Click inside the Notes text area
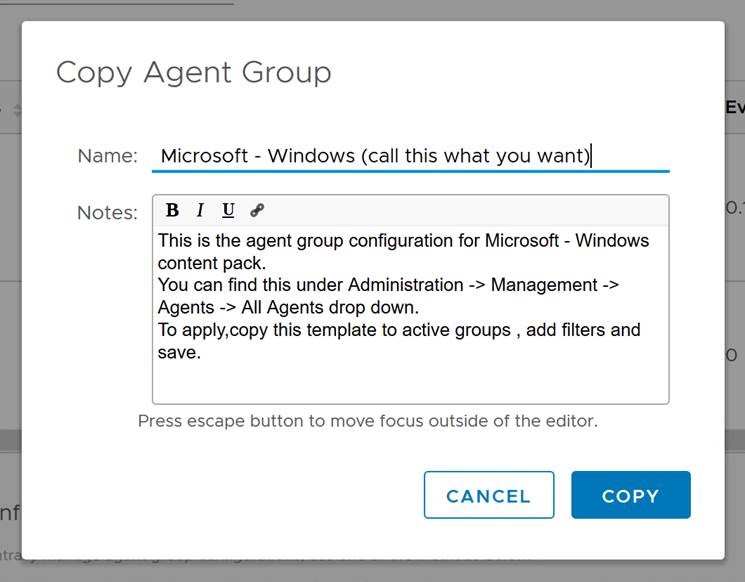The height and width of the screenshot is (582, 745). tap(410, 300)
